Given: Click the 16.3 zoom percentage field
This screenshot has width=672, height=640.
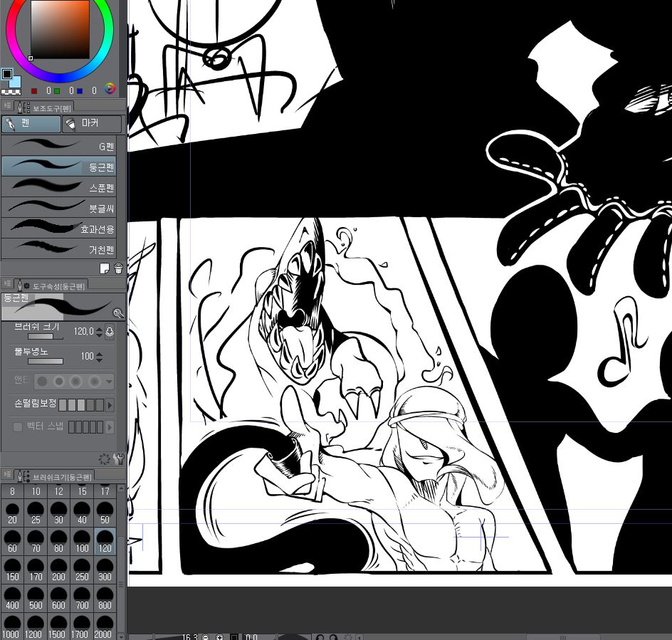Looking at the screenshot, I should click(190, 637).
